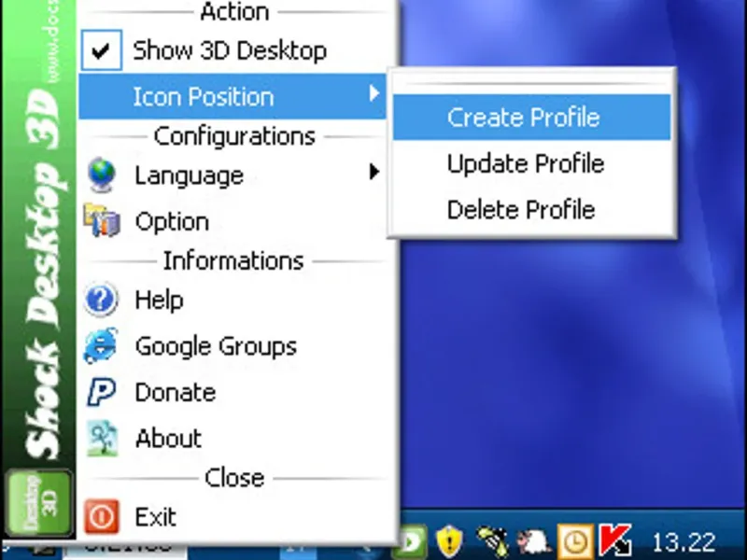The image size is (747, 560).
Task: Select Exit to close the program
Action: click(155, 517)
